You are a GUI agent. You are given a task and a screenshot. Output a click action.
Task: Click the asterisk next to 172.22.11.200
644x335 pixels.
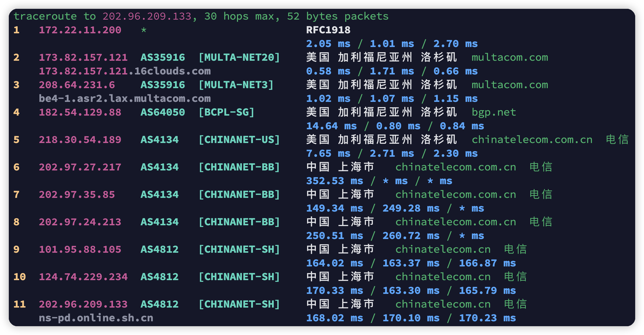[144, 30]
